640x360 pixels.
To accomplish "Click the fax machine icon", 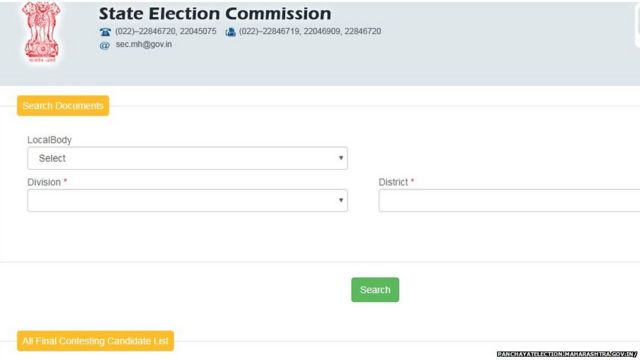I will point(231,32).
